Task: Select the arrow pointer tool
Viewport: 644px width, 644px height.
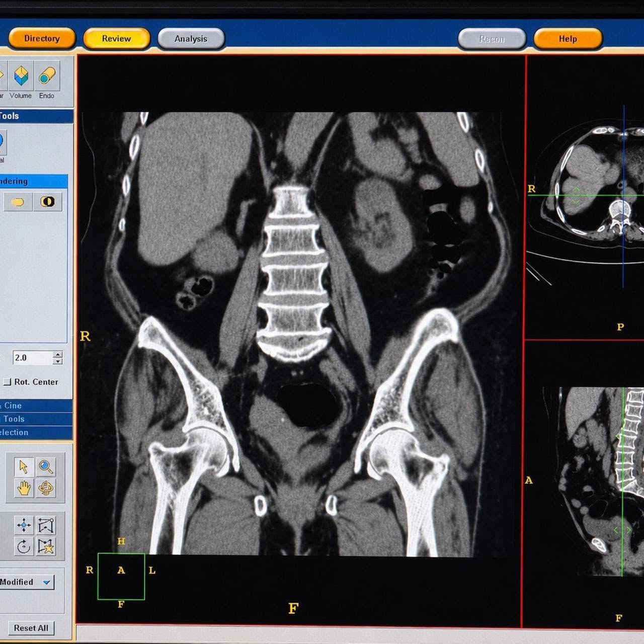Action: click(x=24, y=467)
